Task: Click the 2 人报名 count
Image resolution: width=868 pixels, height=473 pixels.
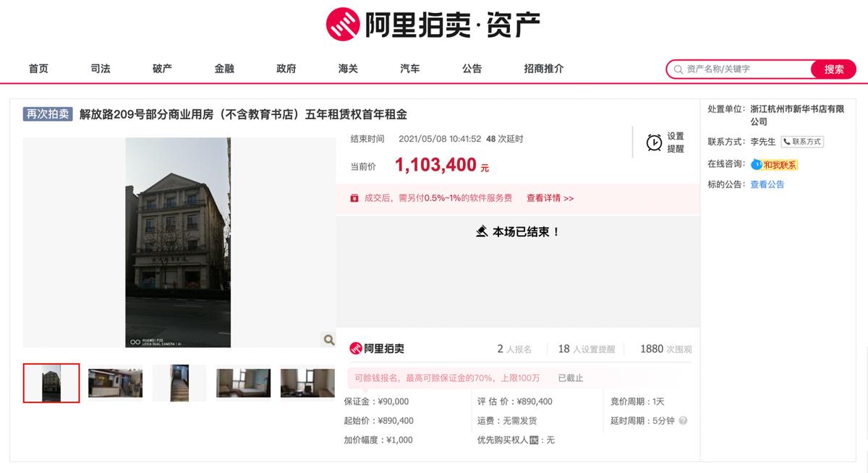Action: point(514,349)
